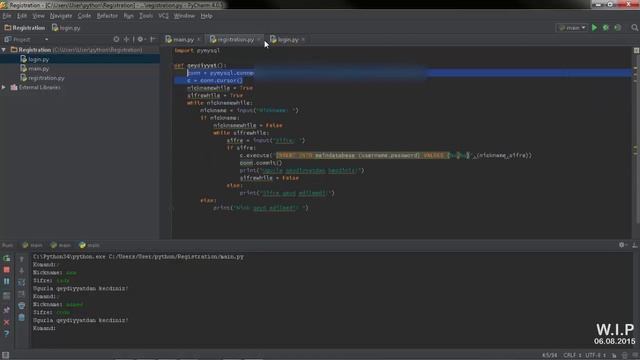Click collapse all icon in Project panel
Image resolution: width=640 pixels, height=360 pixels.
[x=127, y=39]
